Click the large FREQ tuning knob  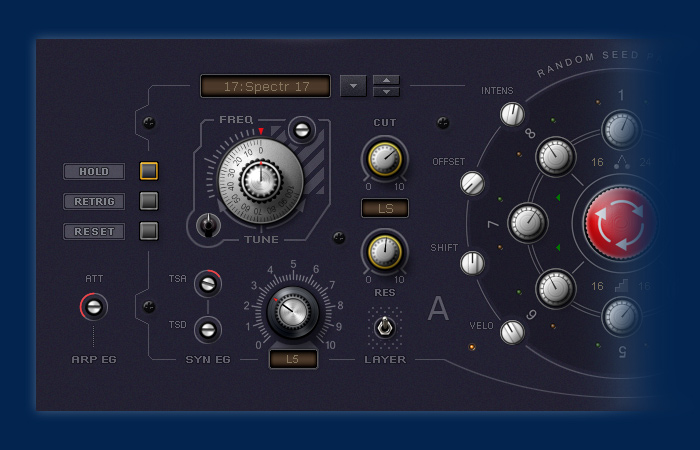260,180
